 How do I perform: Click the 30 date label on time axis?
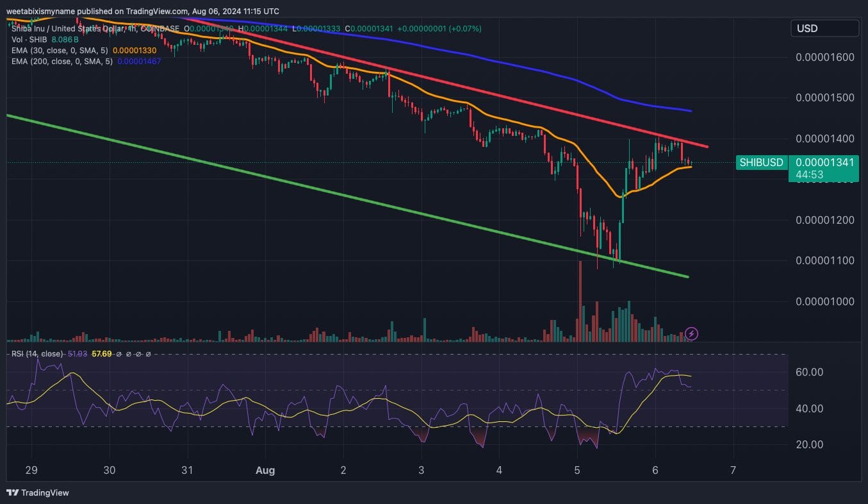coord(109,470)
